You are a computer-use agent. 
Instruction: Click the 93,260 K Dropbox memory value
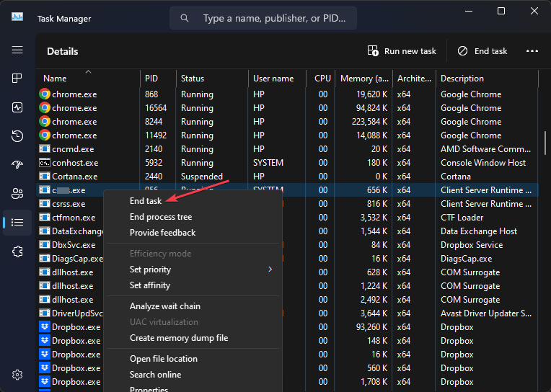(x=372, y=327)
